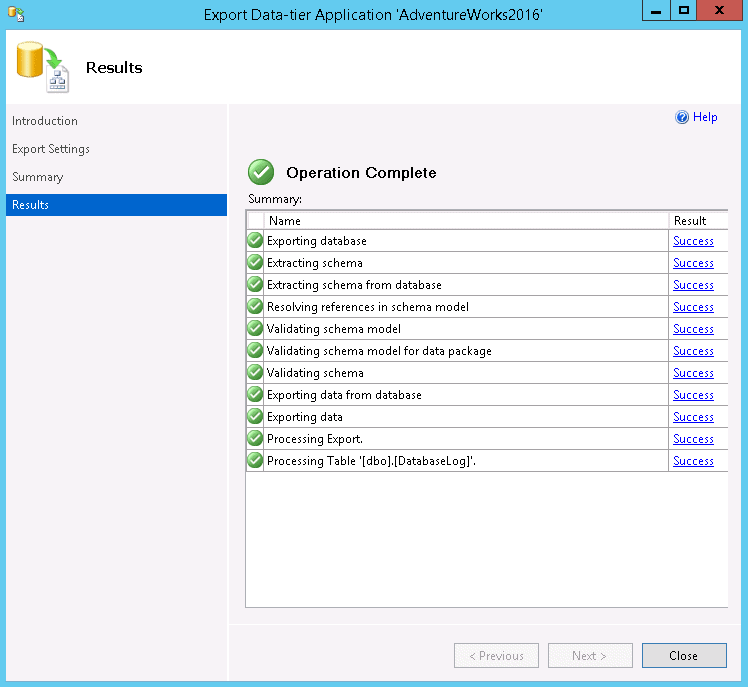Screen dimensions: 748x687
Task: Open Success link for Extracting schema
Action: pos(693,263)
